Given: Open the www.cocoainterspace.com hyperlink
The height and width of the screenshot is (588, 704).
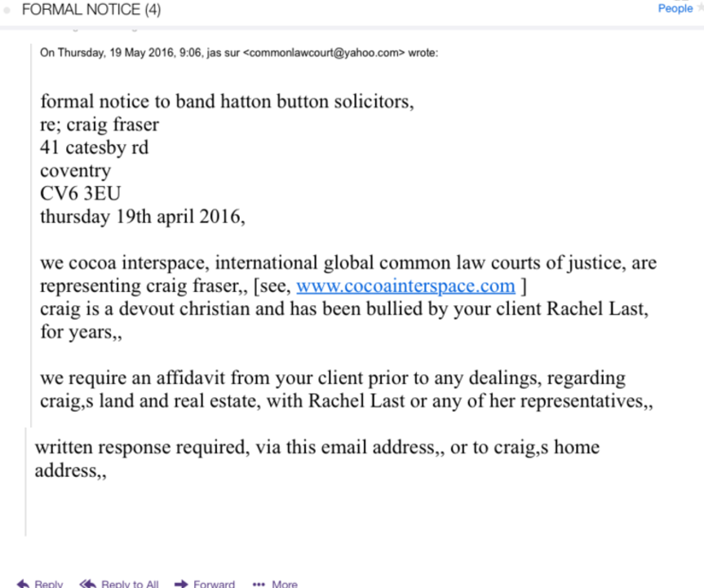Looking at the screenshot, I should [x=405, y=285].
